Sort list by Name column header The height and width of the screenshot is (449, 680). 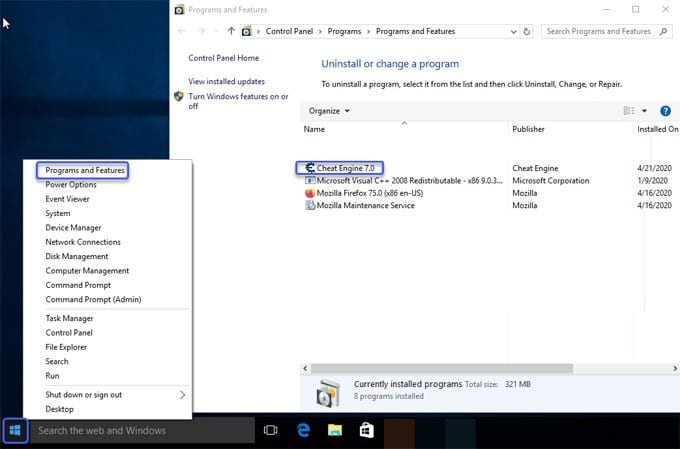[404, 129]
